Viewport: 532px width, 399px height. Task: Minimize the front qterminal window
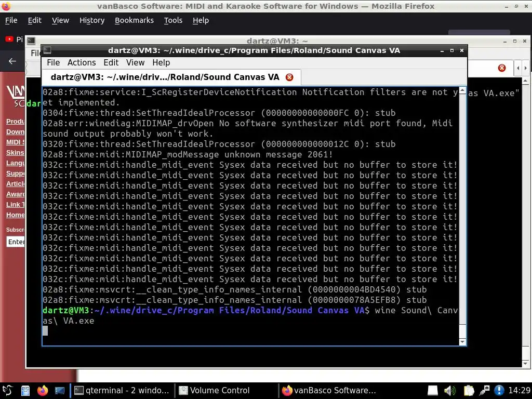(x=442, y=50)
